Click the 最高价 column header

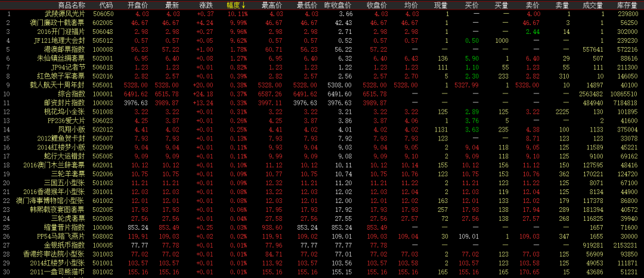point(272,5)
